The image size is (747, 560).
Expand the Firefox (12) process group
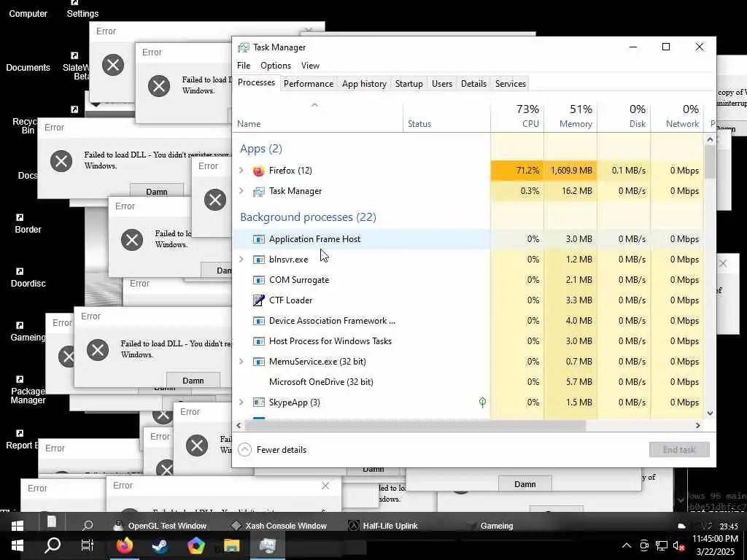241,171
